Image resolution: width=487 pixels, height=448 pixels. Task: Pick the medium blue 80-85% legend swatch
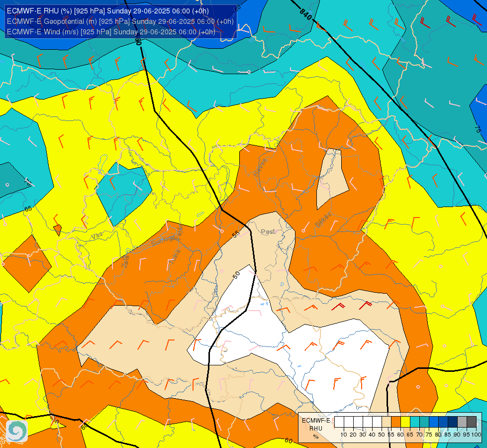pyautogui.click(x=443, y=422)
